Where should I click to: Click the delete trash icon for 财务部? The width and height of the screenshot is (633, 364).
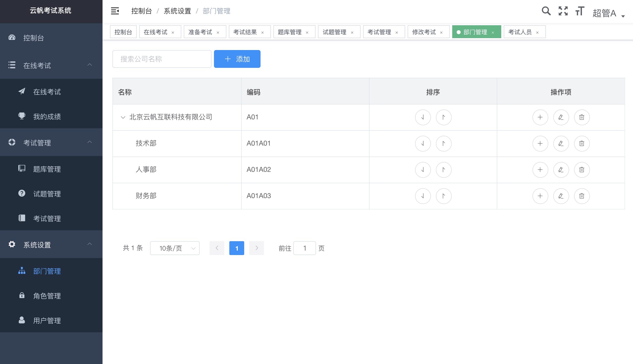pos(582,196)
